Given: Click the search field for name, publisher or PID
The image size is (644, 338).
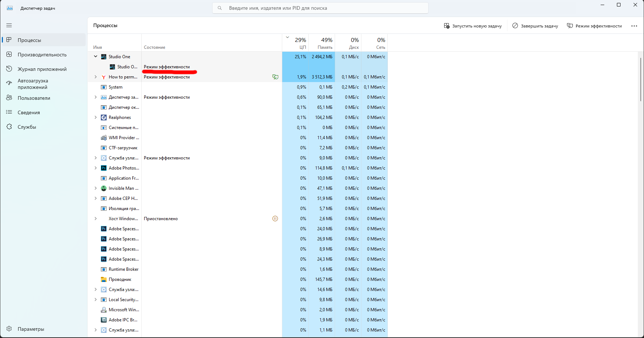Looking at the screenshot, I should pyautogui.click(x=320, y=8).
